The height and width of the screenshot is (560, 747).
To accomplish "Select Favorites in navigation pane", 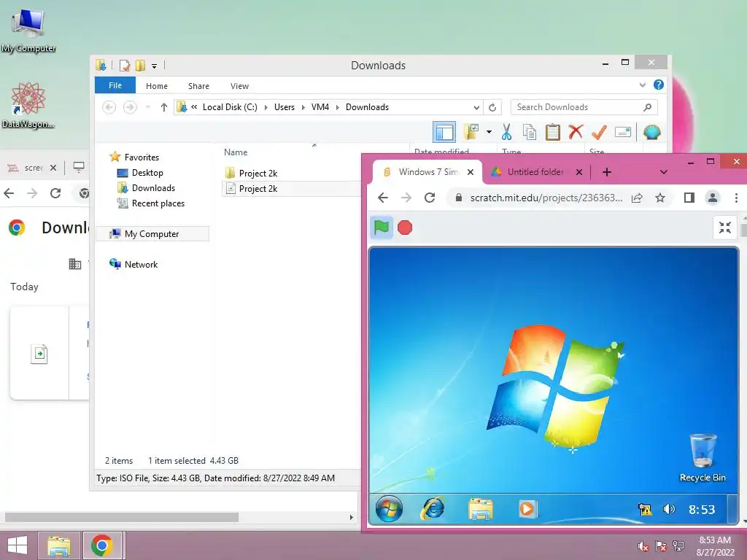I will (142, 157).
